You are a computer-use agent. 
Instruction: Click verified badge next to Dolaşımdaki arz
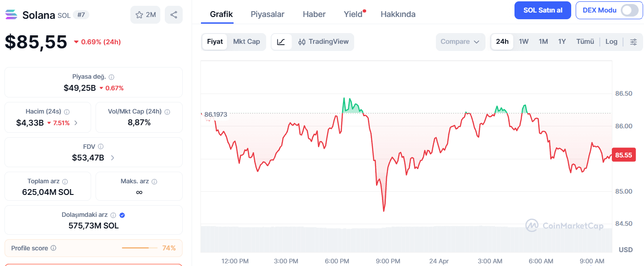[122, 215]
